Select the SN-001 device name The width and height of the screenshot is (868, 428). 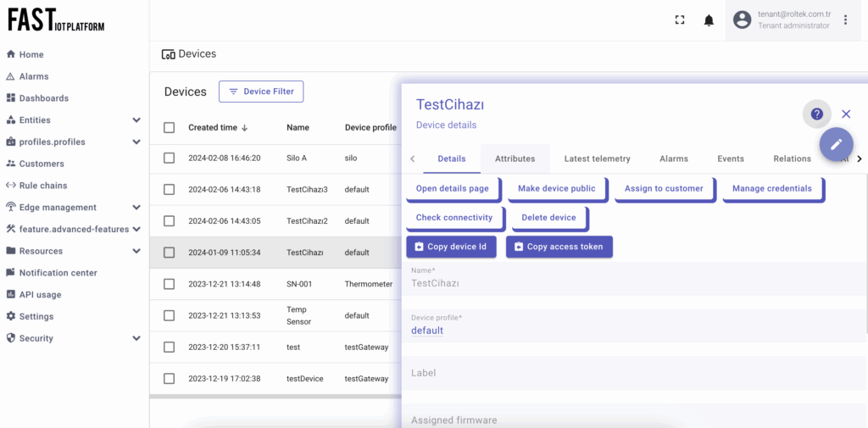click(x=299, y=284)
